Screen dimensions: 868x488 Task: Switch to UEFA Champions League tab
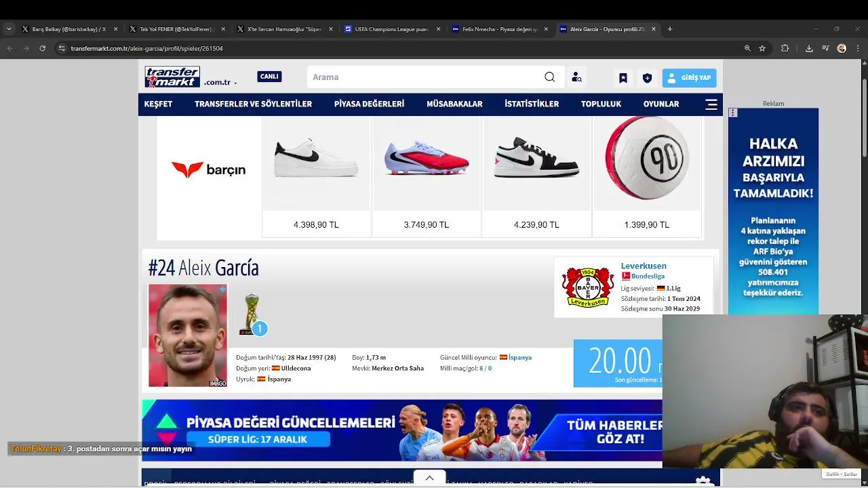point(391,29)
